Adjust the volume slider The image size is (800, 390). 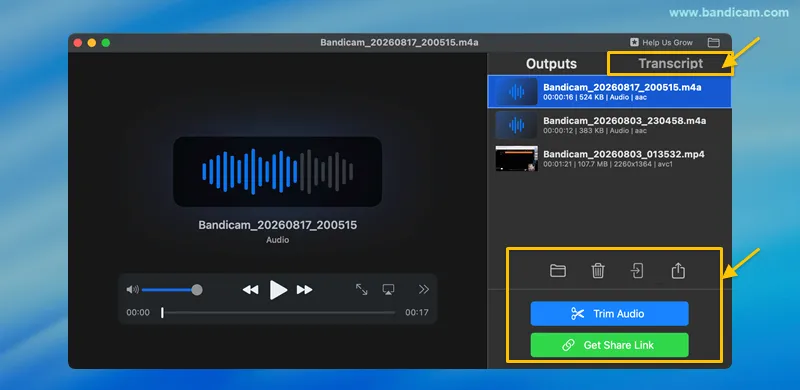pyautogui.click(x=171, y=290)
